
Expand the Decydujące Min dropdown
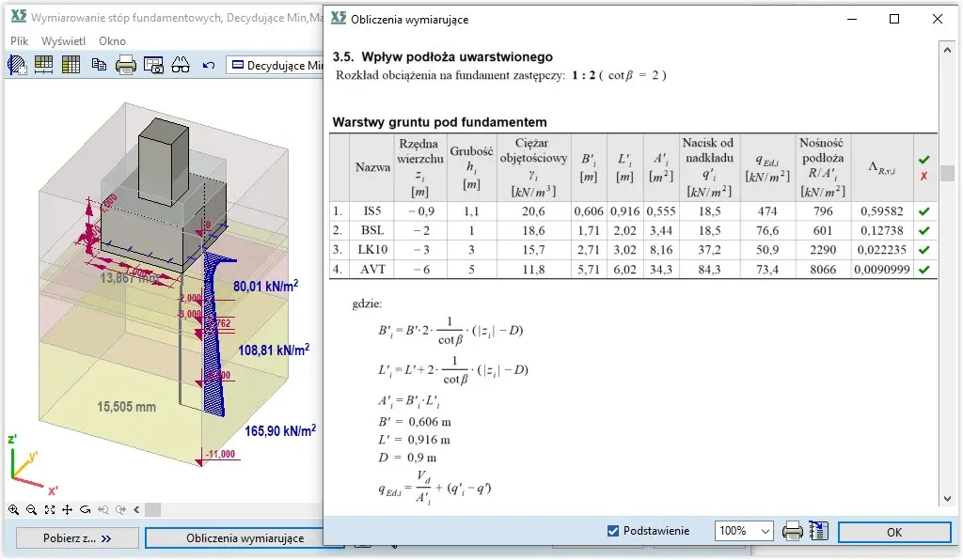pyautogui.click(x=277, y=65)
